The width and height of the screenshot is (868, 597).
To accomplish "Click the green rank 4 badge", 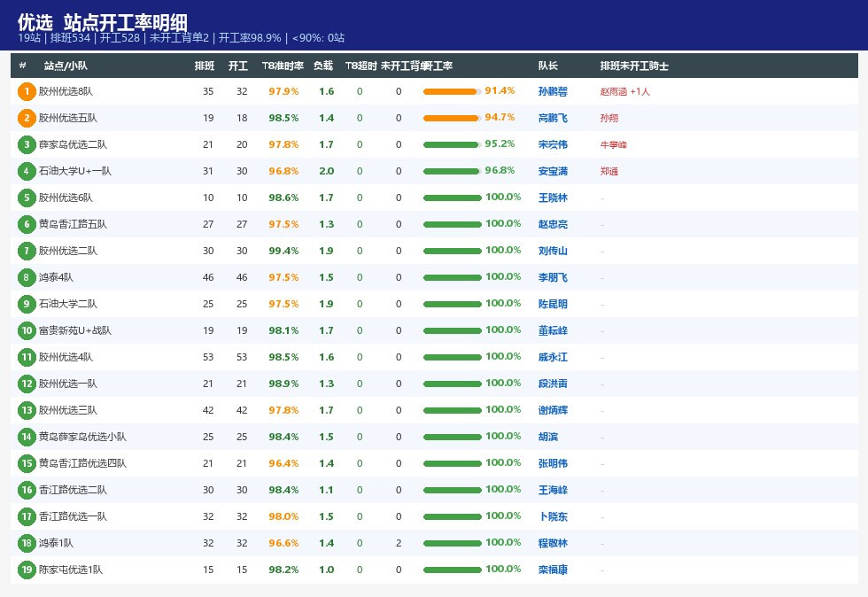I will pos(27,171).
